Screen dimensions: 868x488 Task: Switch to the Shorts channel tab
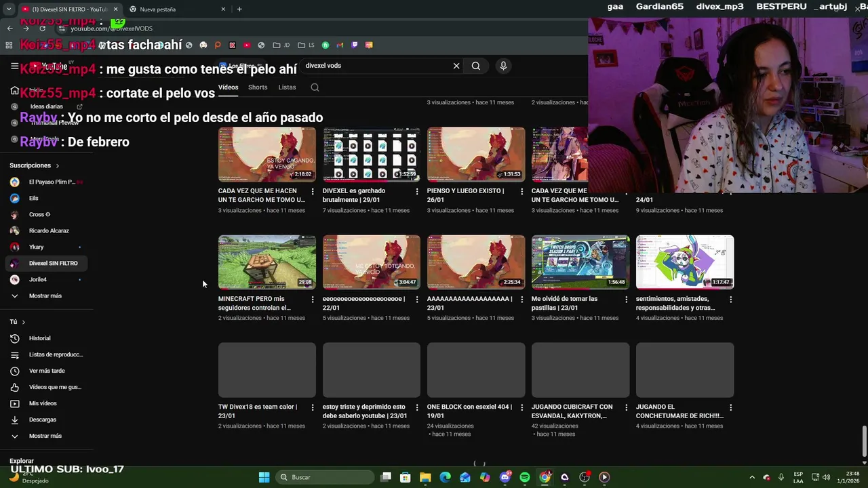point(258,87)
